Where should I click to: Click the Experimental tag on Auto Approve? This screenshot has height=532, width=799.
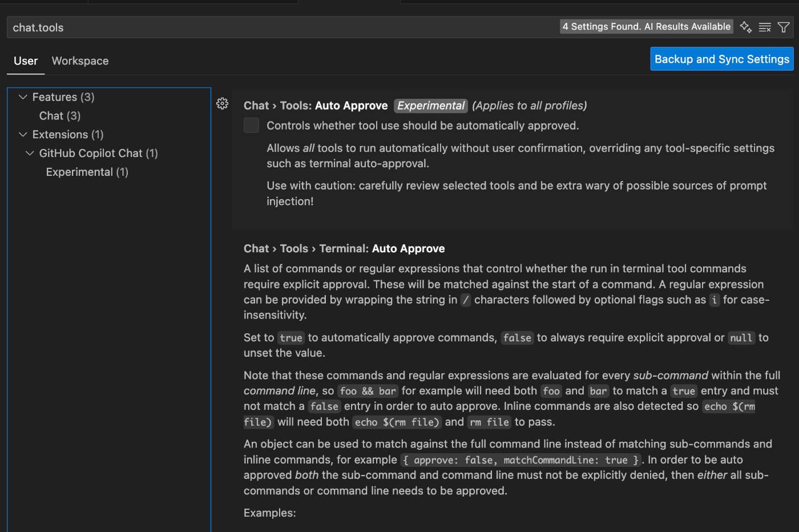(431, 106)
